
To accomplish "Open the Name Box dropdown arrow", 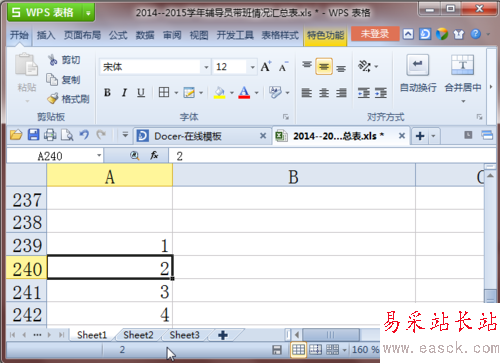I will [x=99, y=156].
